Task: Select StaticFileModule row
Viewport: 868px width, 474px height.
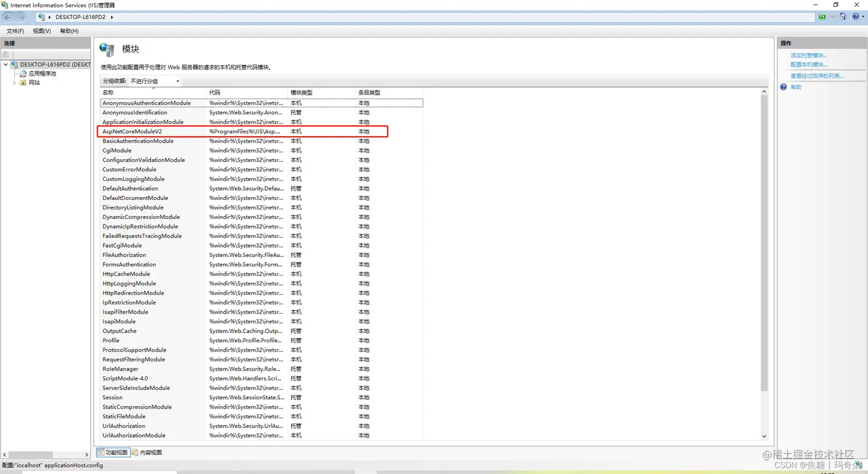Action: click(262, 417)
